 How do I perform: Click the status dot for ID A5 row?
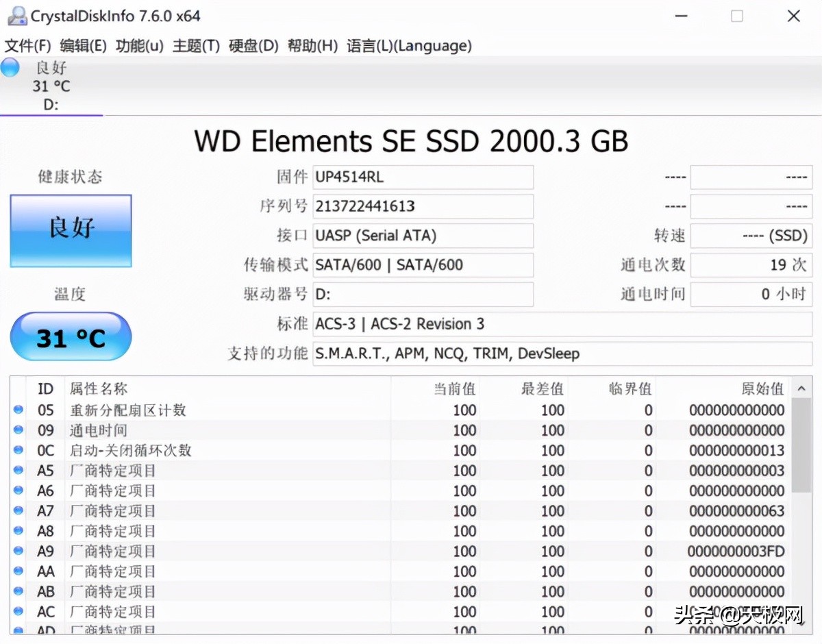click(x=18, y=471)
